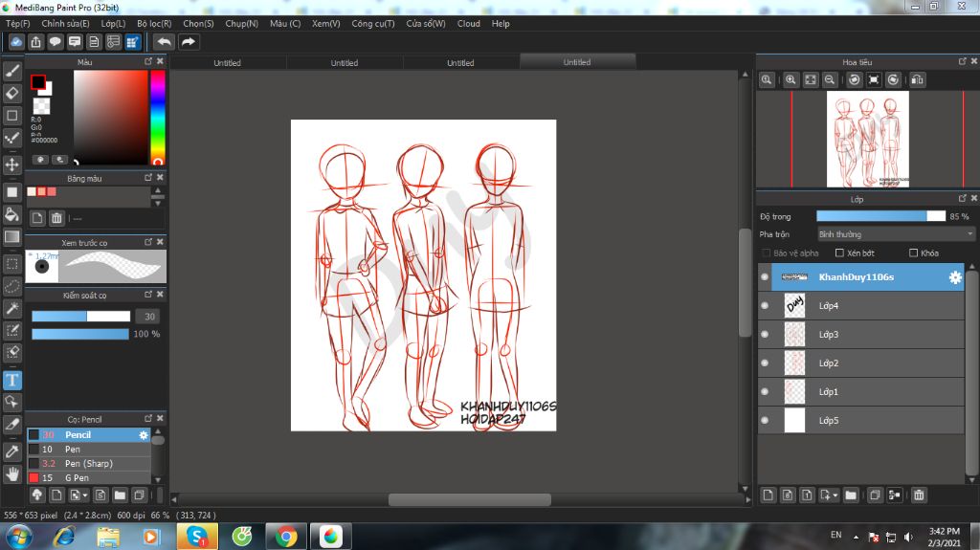The width and height of the screenshot is (980, 550).
Task: Delete the palette color with trash icon
Action: (x=56, y=217)
